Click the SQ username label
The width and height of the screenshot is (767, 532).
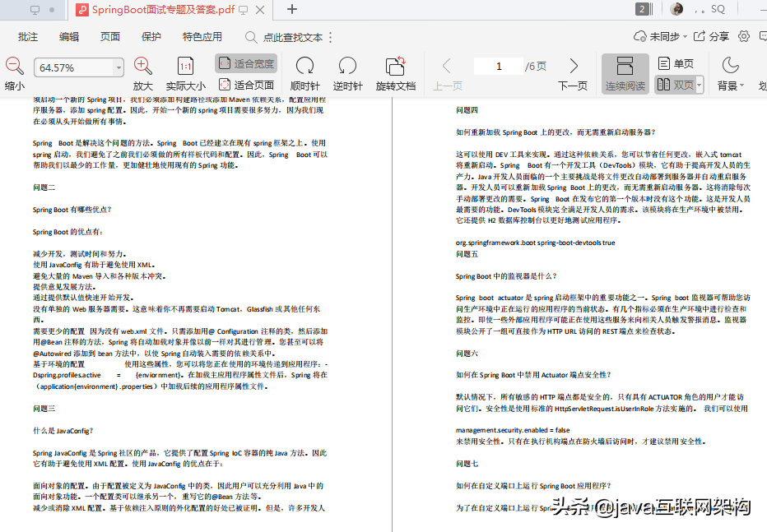click(718, 9)
